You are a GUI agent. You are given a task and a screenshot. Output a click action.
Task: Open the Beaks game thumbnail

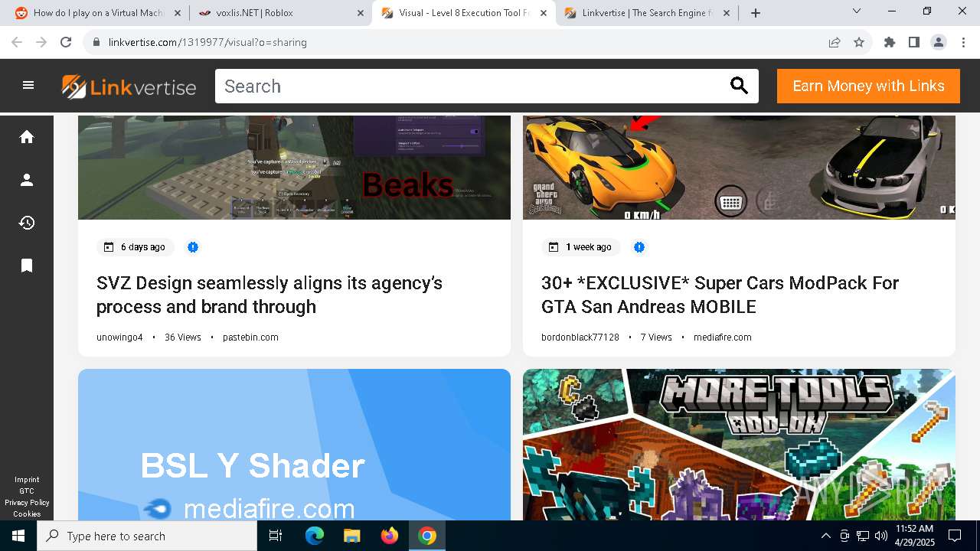coord(294,168)
